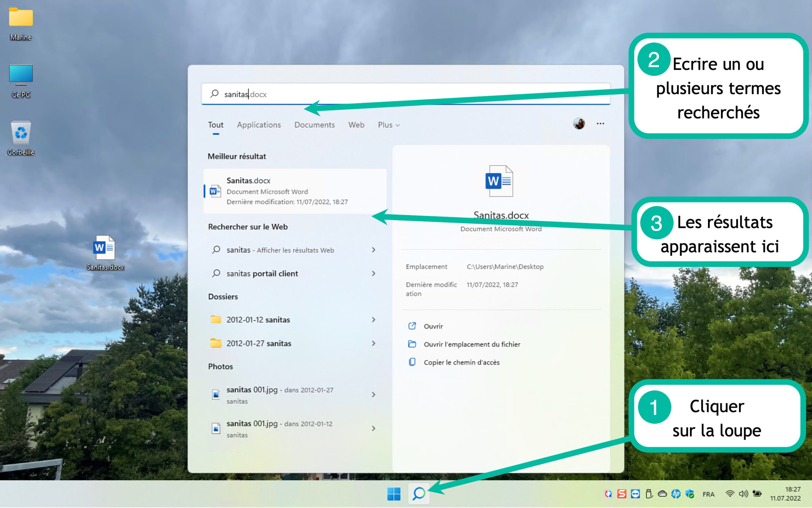Switch to the Applications tab
The height and width of the screenshot is (508, 812).
[x=259, y=125]
